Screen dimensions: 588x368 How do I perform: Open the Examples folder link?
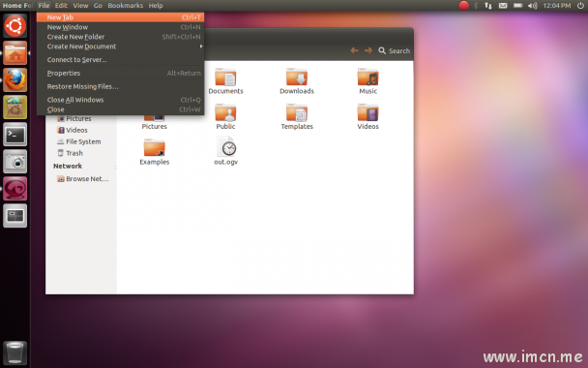coord(154,152)
